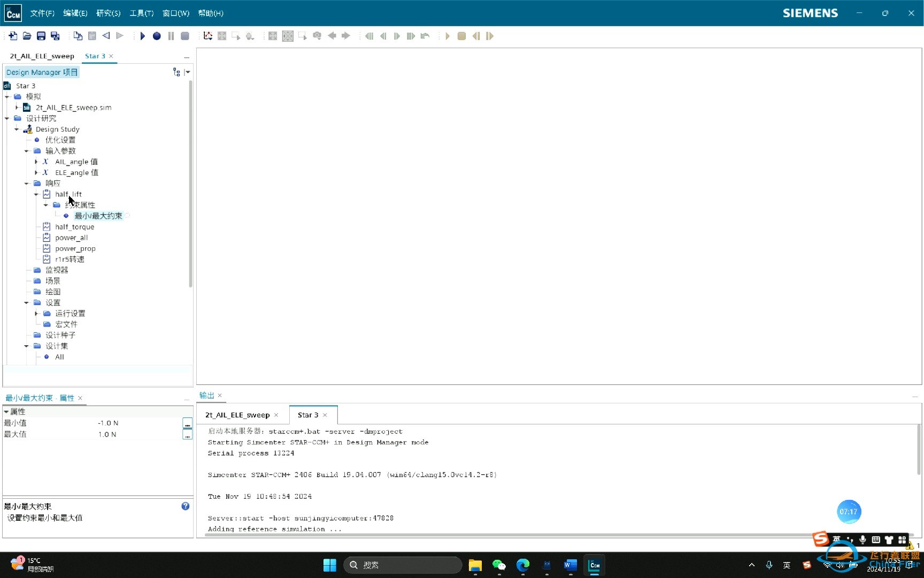This screenshot has width=924, height=578.
Task: Close the 输出 panel
Action: pyautogui.click(x=220, y=395)
